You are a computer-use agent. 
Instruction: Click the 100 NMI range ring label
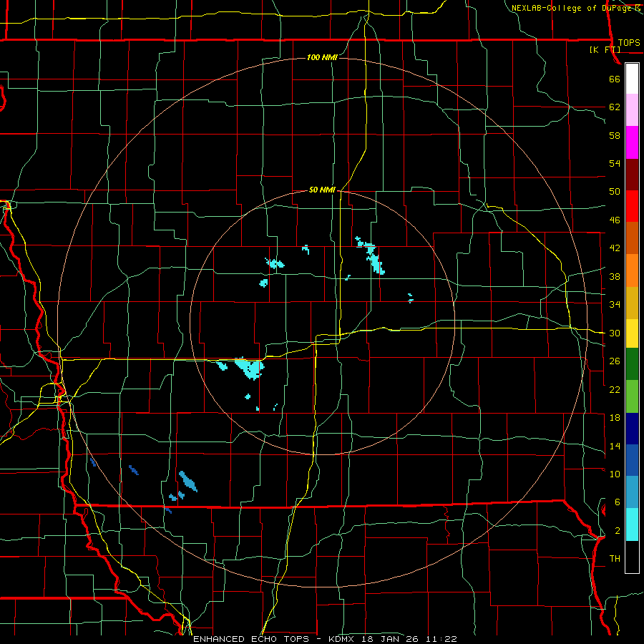pos(322,57)
